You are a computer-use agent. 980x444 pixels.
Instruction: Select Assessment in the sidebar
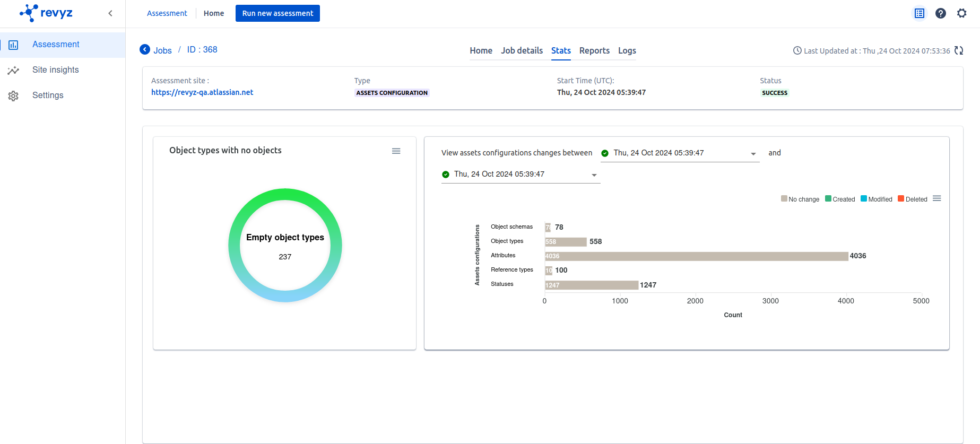point(63,45)
